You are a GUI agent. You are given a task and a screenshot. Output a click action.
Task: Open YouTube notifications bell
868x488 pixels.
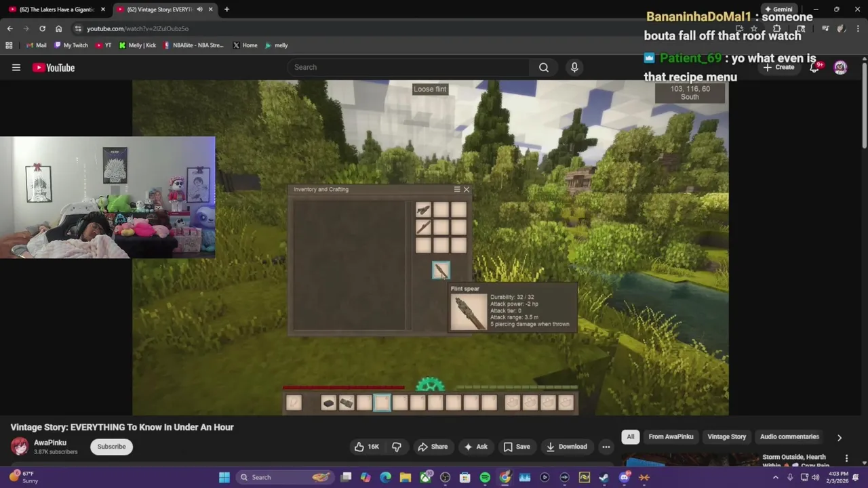click(x=814, y=67)
